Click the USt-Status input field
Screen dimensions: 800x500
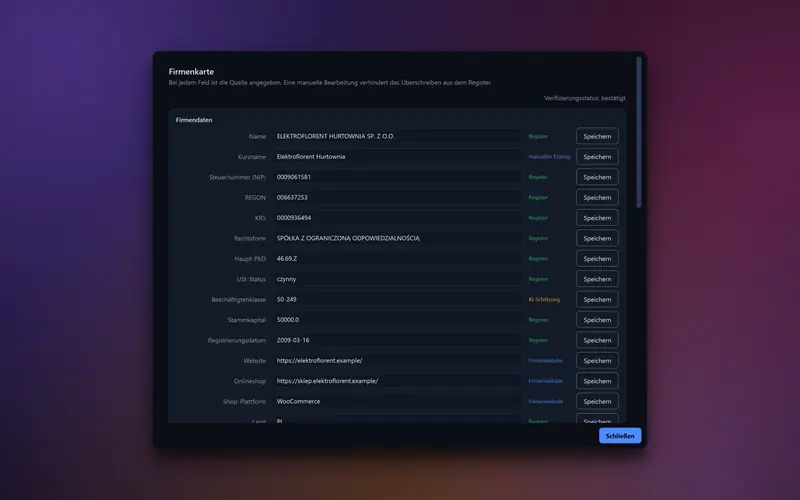click(x=397, y=279)
